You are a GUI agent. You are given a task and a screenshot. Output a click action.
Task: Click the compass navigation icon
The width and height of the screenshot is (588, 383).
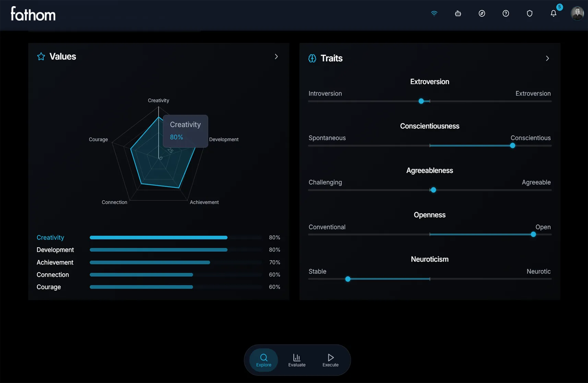(x=482, y=13)
